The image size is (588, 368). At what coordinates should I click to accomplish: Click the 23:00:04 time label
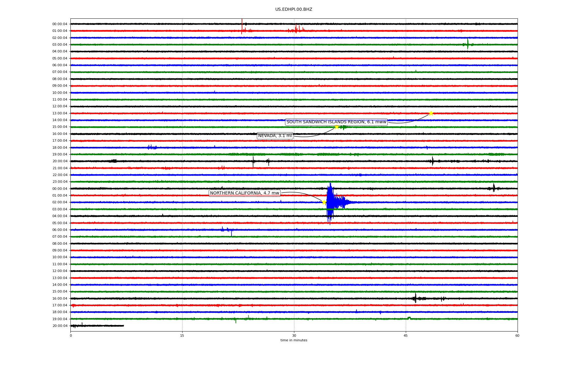tap(60, 182)
